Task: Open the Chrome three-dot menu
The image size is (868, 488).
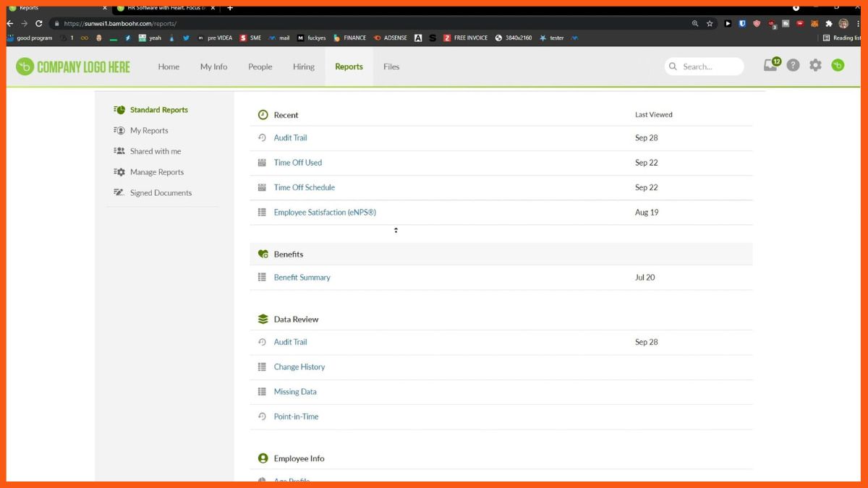Action: coord(858,23)
